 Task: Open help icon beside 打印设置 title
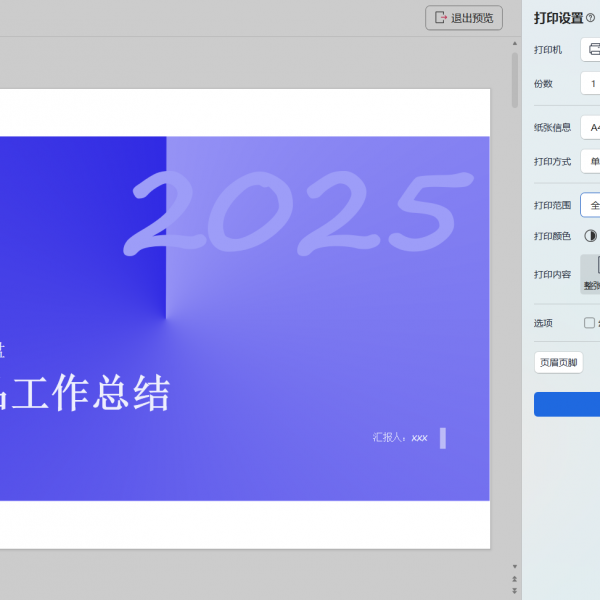pos(590,18)
